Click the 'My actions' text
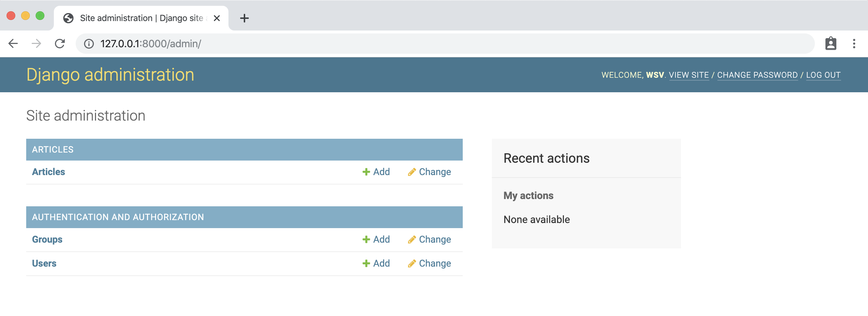This screenshot has height=316, width=868. 528,195
